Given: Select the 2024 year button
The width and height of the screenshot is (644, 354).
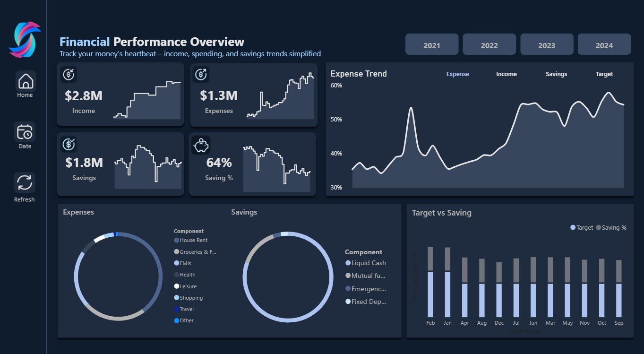Looking at the screenshot, I should pos(604,44).
